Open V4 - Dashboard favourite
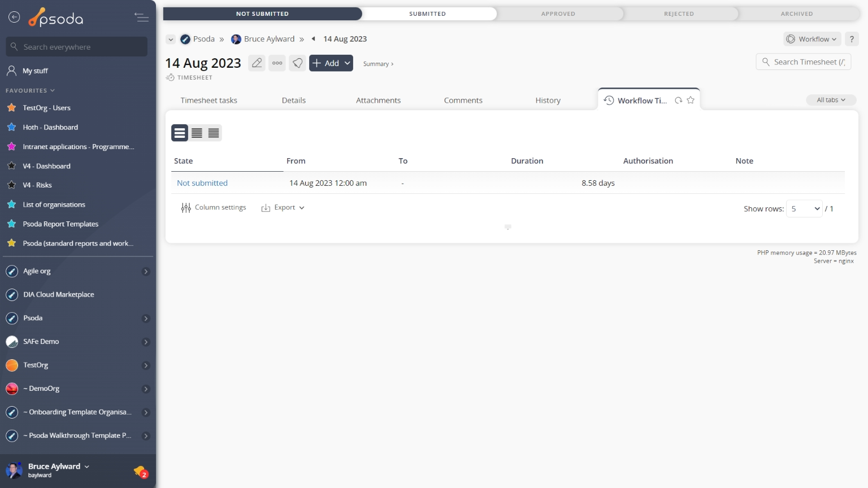Screen dimensions: 868x488 46,166
